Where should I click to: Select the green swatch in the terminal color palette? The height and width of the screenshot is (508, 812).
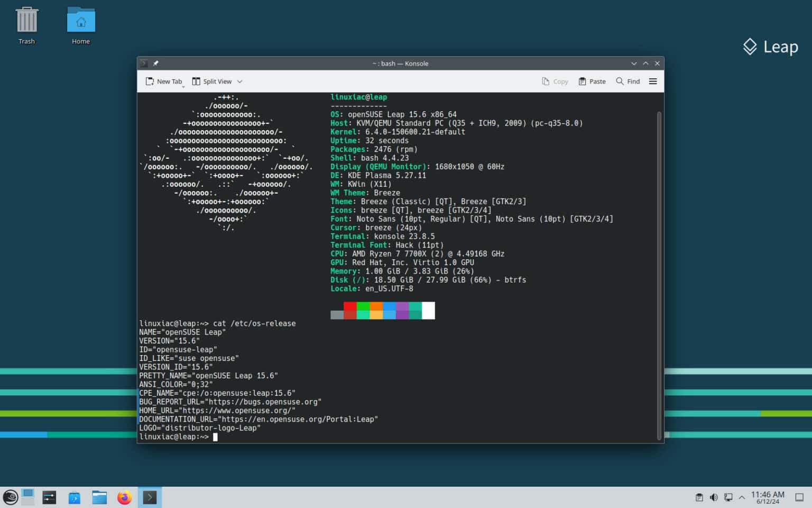(363, 311)
